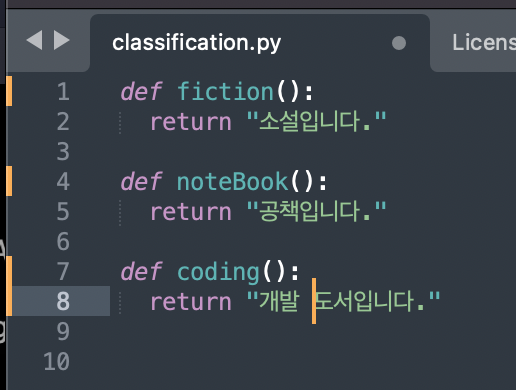Click def keyword on line 7
Viewport: 516px width, 390px height.
[141, 271]
